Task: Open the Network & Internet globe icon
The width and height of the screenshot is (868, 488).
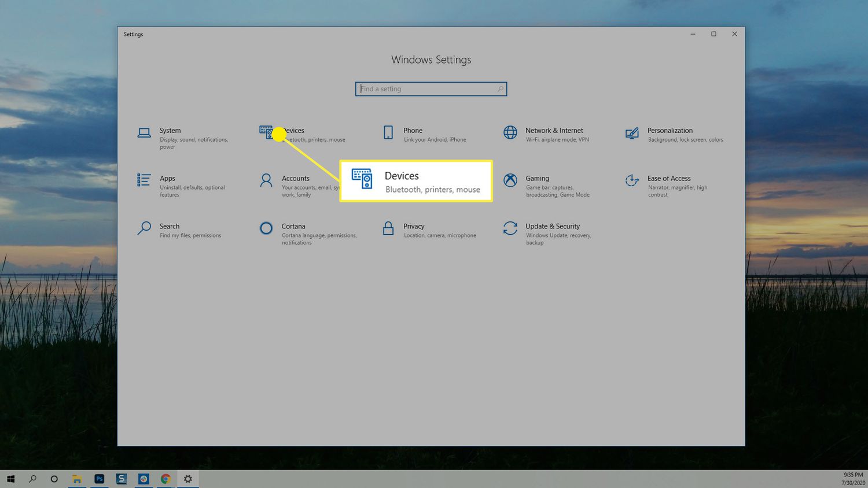Action: pyautogui.click(x=510, y=133)
